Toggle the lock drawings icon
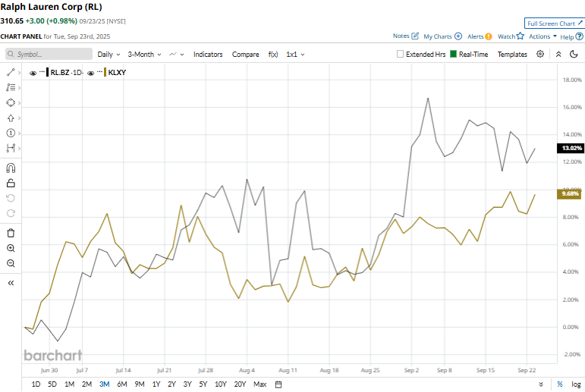 tap(11, 183)
